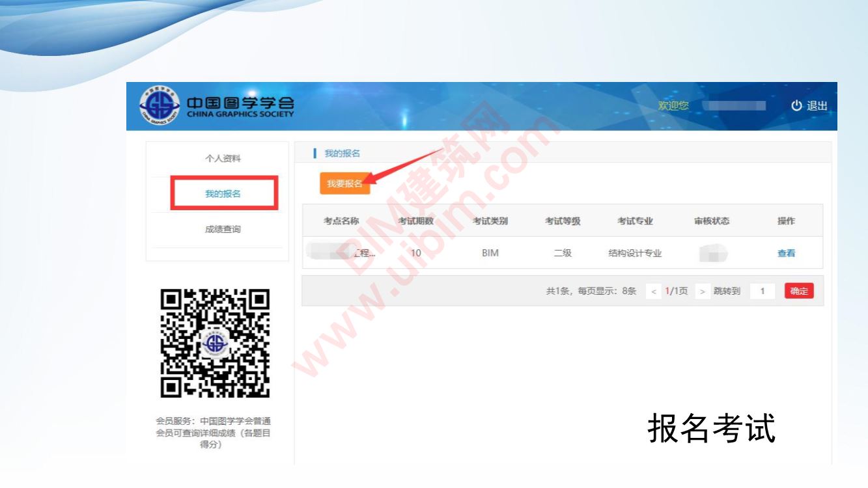The width and height of the screenshot is (868, 488).
Task: Open 个人资料 in the left sidebar
Action: [223, 159]
